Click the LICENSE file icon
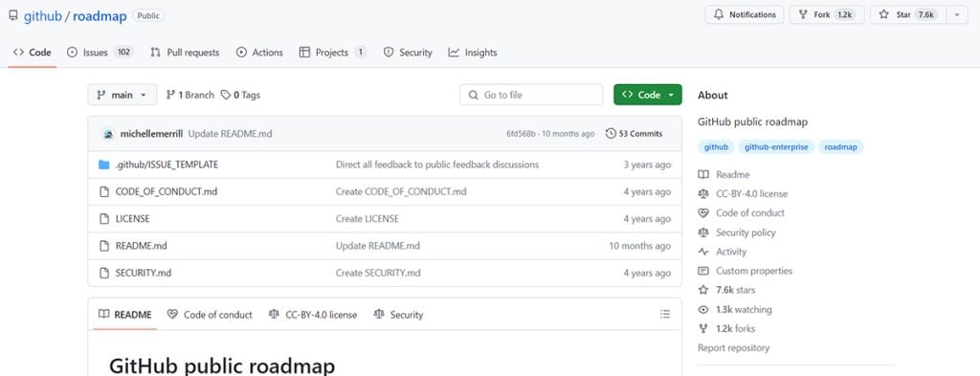Screen dimensions: 980x376 click(103, 218)
